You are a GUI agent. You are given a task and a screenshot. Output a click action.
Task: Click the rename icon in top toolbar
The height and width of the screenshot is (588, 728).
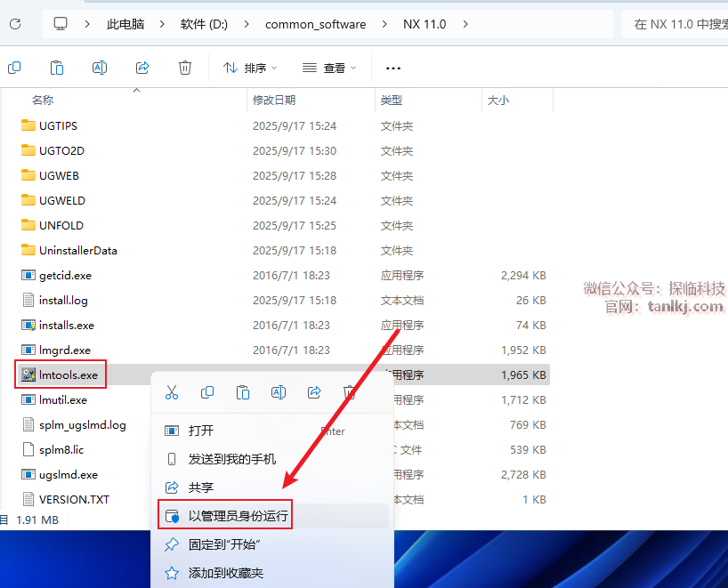coord(100,68)
